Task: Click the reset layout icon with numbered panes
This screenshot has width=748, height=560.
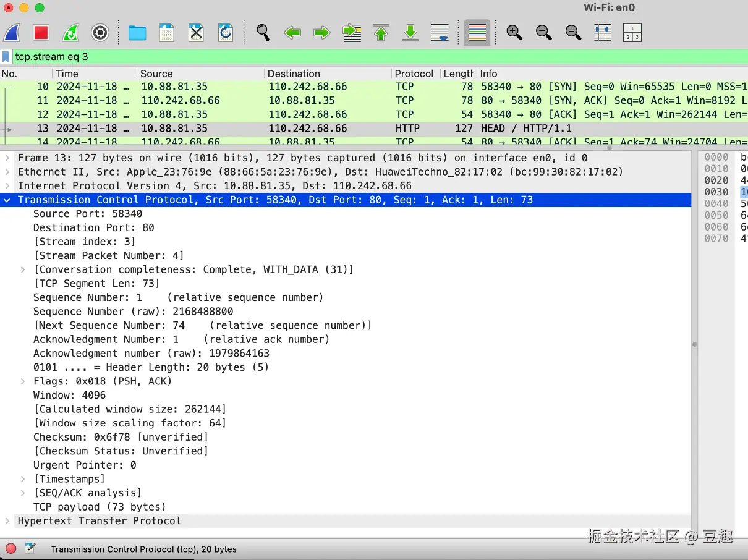Action: 632,33
